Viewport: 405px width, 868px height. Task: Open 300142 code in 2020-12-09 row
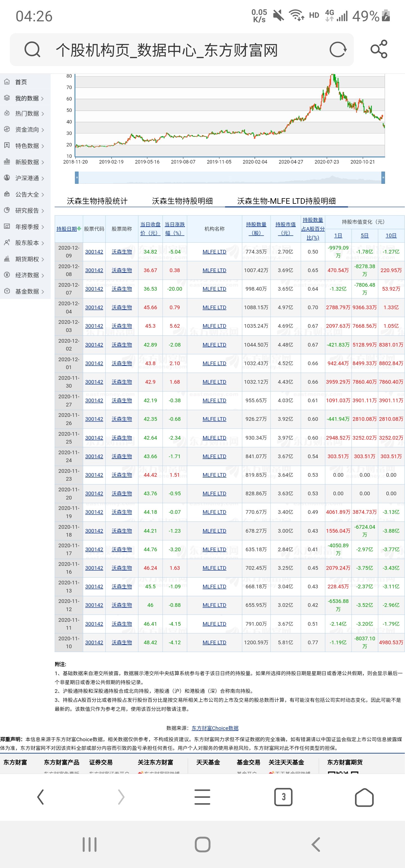pos(94,252)
